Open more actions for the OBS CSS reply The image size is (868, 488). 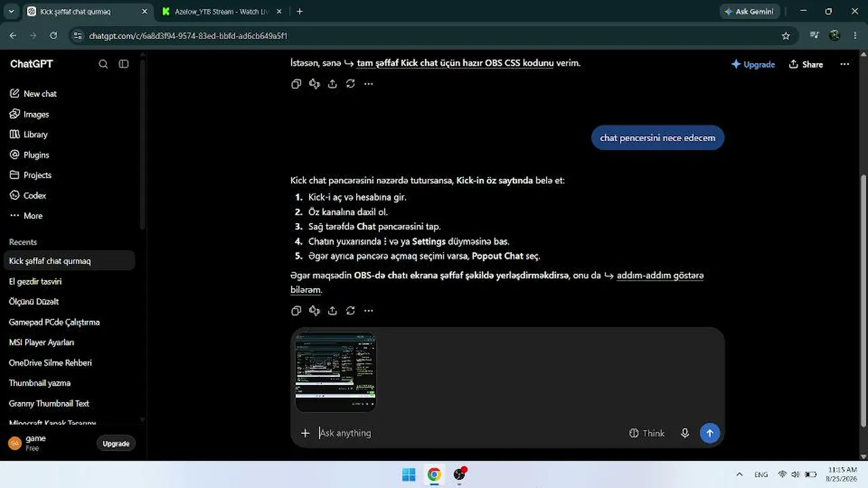coord(368,84)
